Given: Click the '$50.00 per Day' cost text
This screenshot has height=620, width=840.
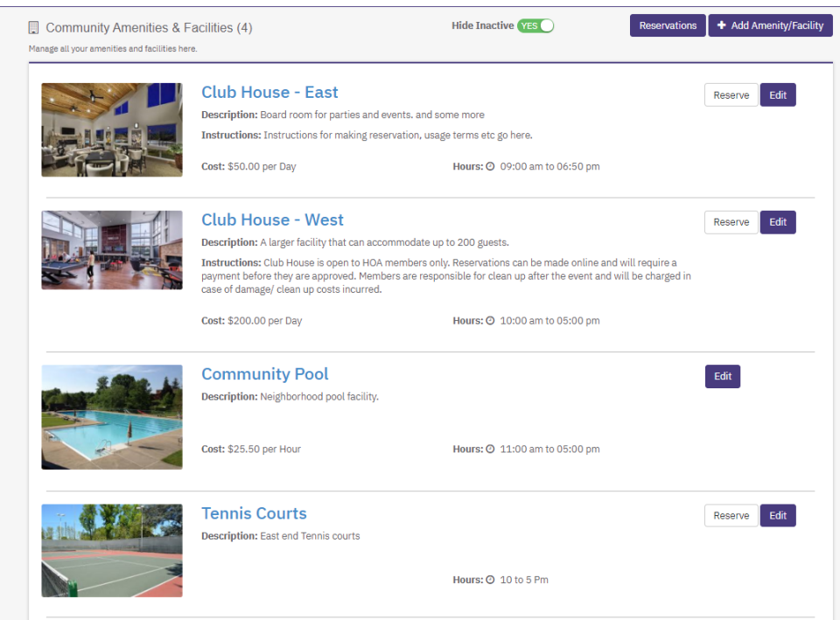Looking at the screenshot, I should [262, 166].
